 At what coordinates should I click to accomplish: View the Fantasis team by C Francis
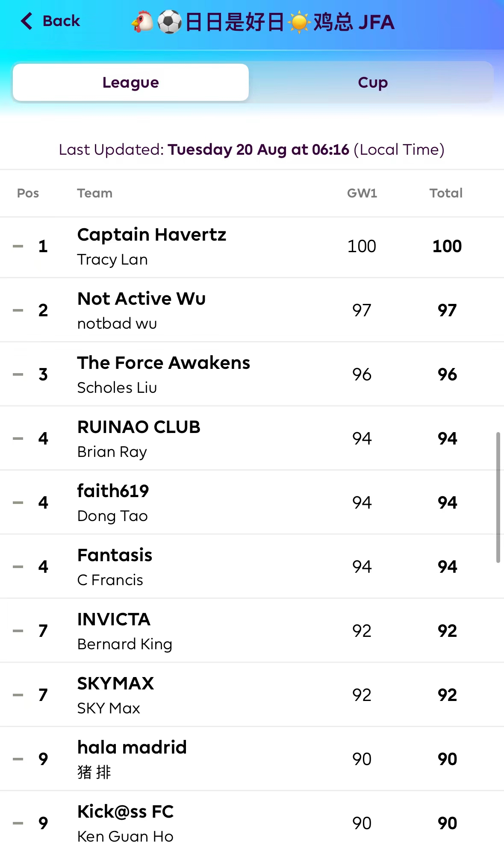(x=115, y=555)
